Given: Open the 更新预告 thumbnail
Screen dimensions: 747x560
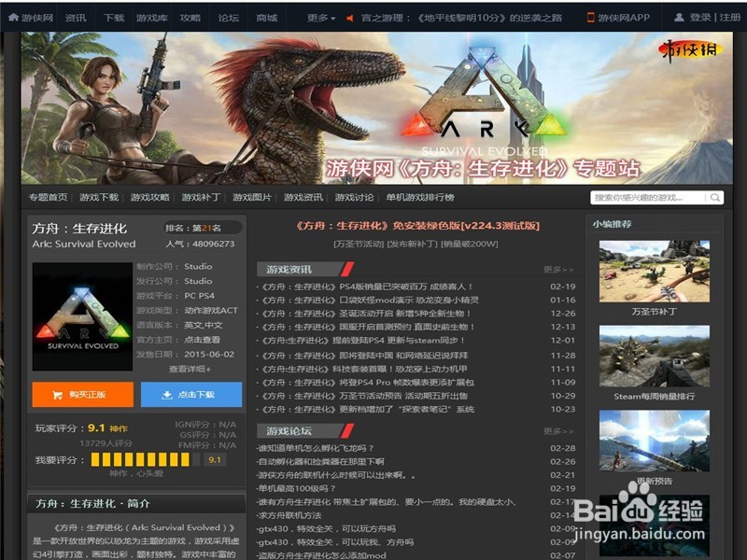Looking at the screenshot, I should pyautogui.click(x=655, y=441).
